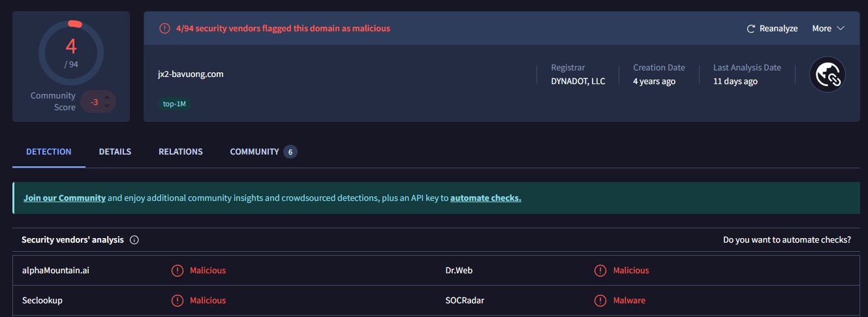Click the info icon beside Security vendors' analysis
The width and height of the screenshot is (868, 317).
tap(134, 240)
